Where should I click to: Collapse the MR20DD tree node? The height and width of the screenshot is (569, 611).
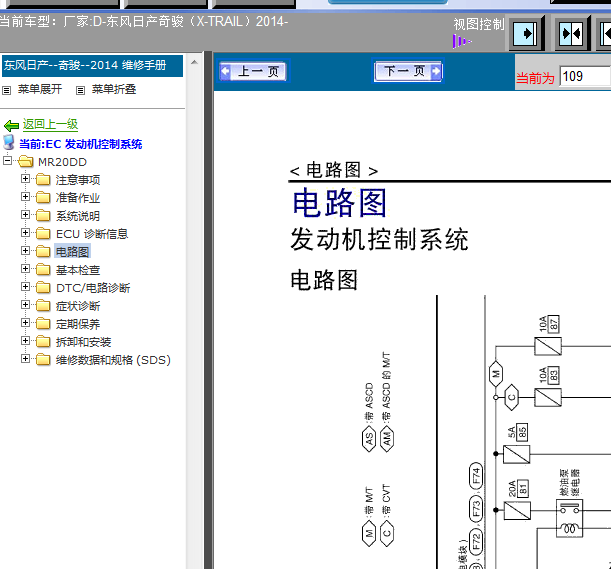click(7, 160)
